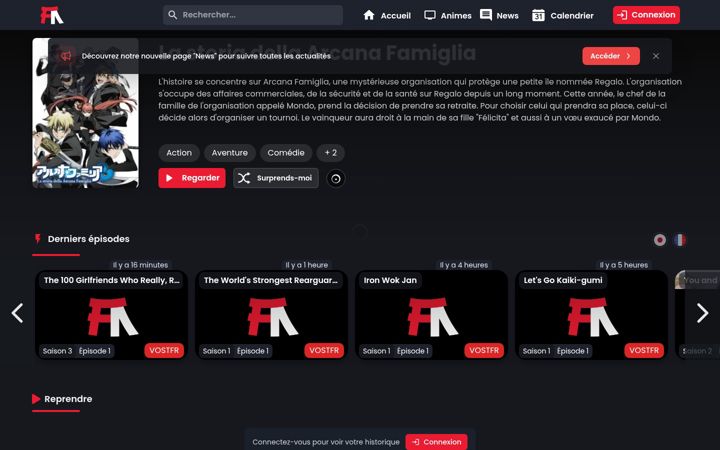Click the megaphone icon in the banner
Image resolution: width=720 pixels, height=450 pixels.
coord(66,56)
